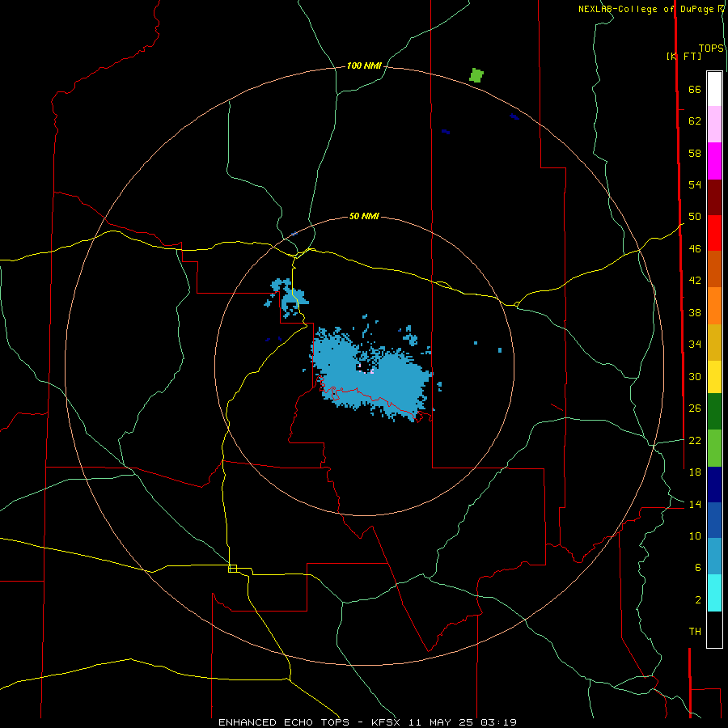The image size is (728, 728).
Task: Click the small blue echo cluster northwest of center
Action: (288, 297)
